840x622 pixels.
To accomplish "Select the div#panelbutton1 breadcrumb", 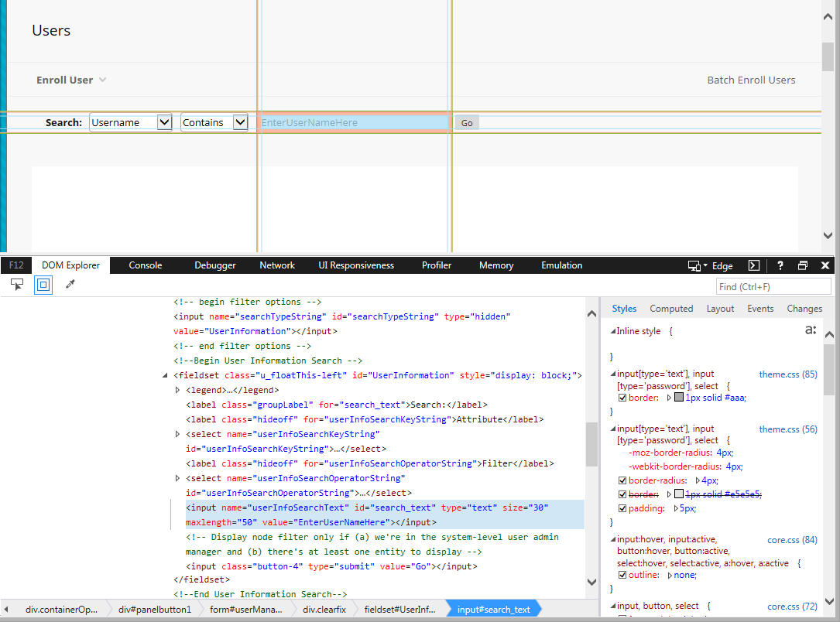I will (x=154, y=609).
